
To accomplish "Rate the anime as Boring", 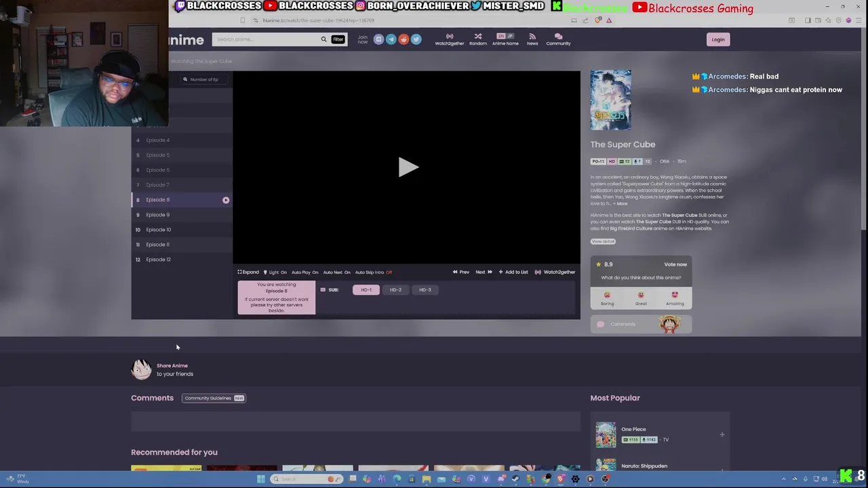I will pyautogui.click(x=607, y=299).
